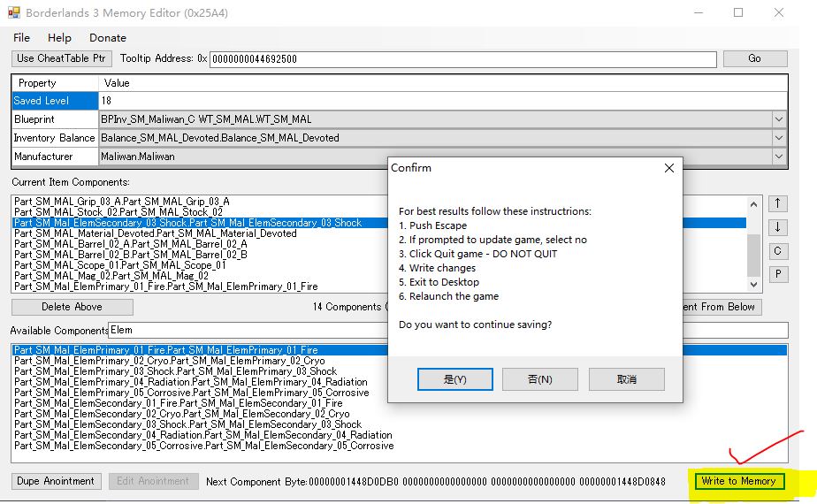Click the Inventory Balance property label
The image size is (817, 504).
(54, 138)
